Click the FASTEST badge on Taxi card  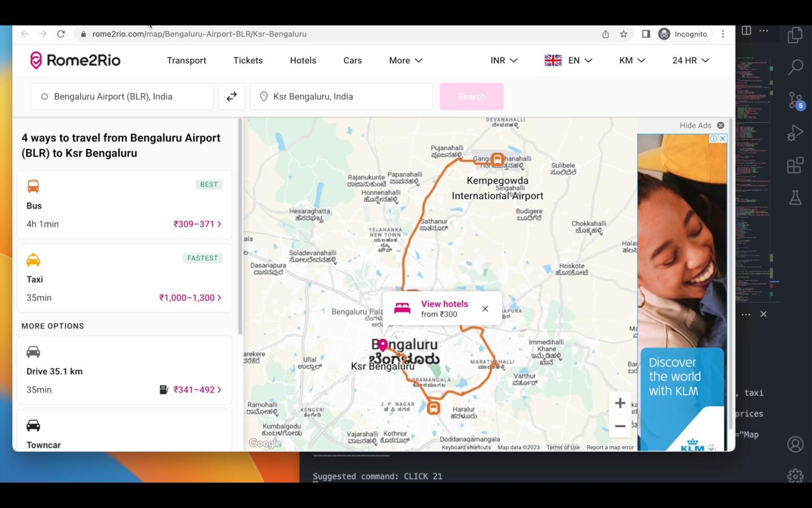click(202, 258)
